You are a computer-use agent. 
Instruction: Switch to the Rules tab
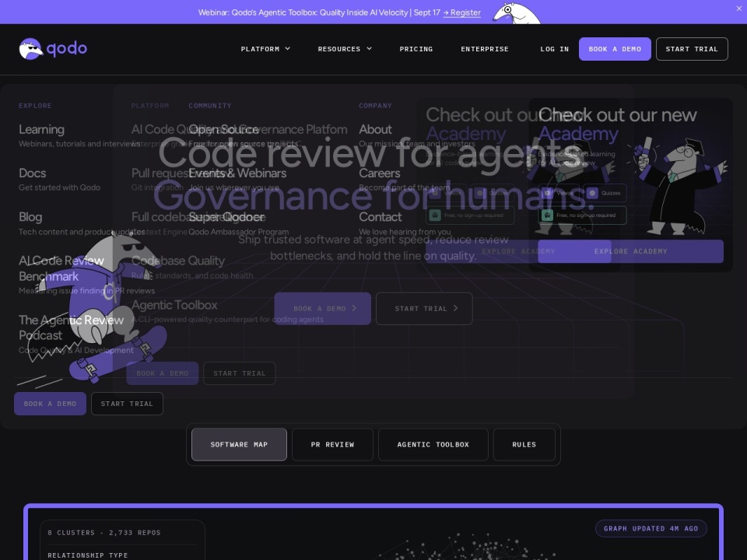point(524,444)
